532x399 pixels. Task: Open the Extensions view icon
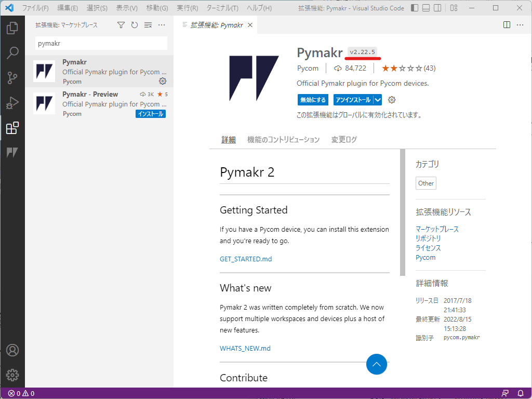point(12,128)
